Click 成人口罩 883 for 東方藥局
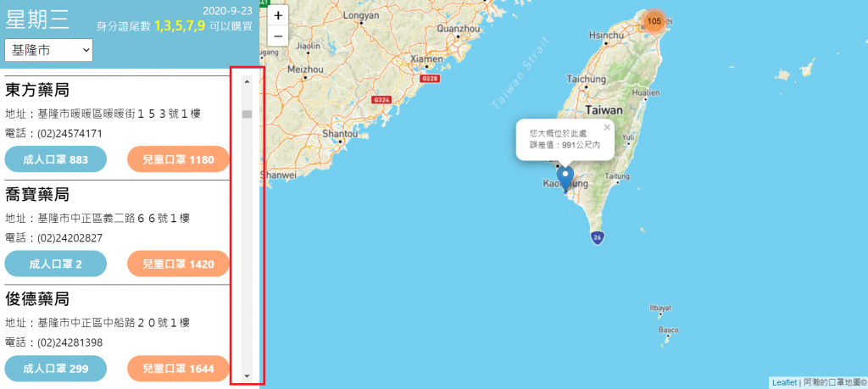The height and width of the screenshot is (389, 868). 55,159
